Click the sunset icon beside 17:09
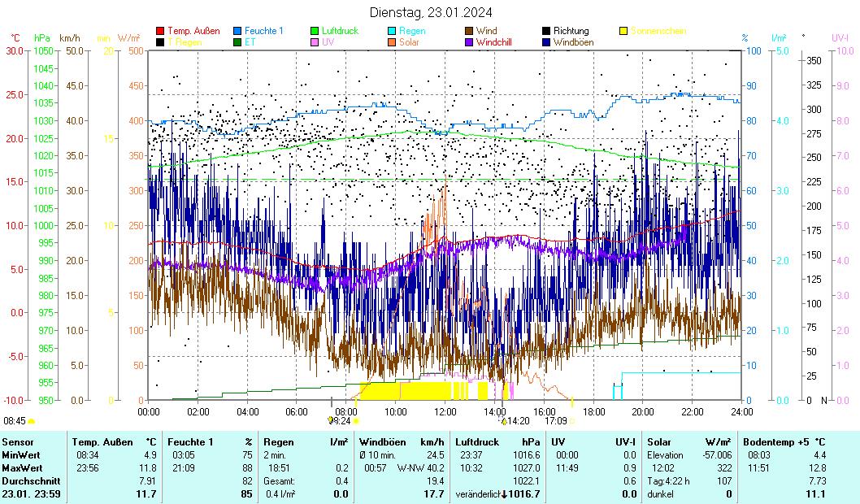 point(572,421)
